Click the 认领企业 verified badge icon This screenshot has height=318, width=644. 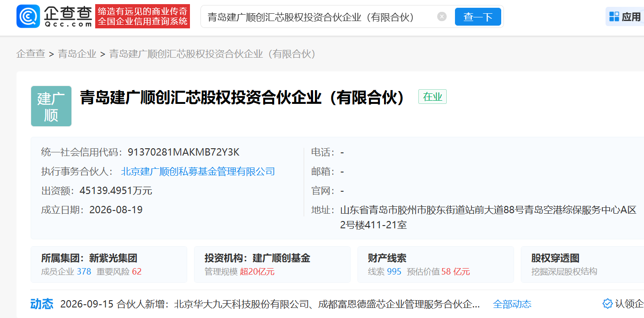coord(607,304)
